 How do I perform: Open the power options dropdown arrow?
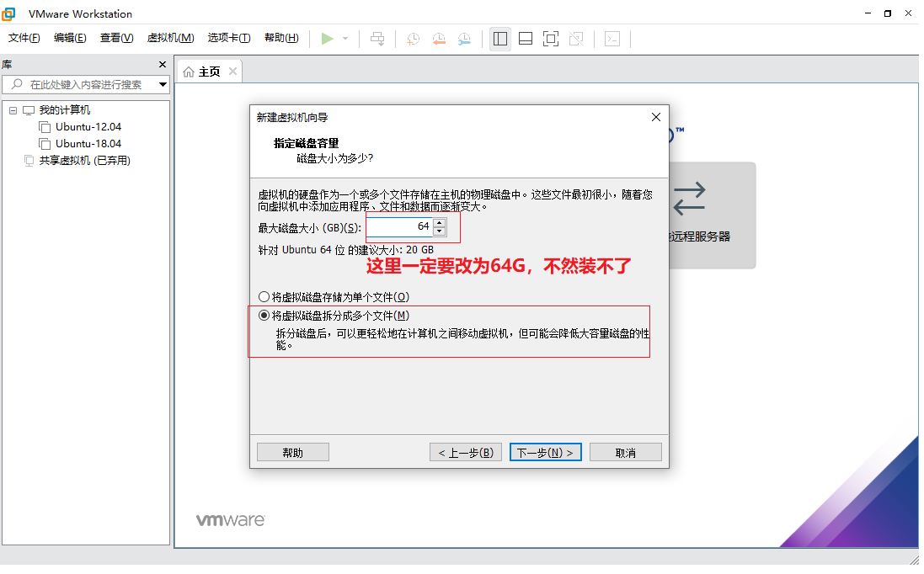(x=345, y=39)
